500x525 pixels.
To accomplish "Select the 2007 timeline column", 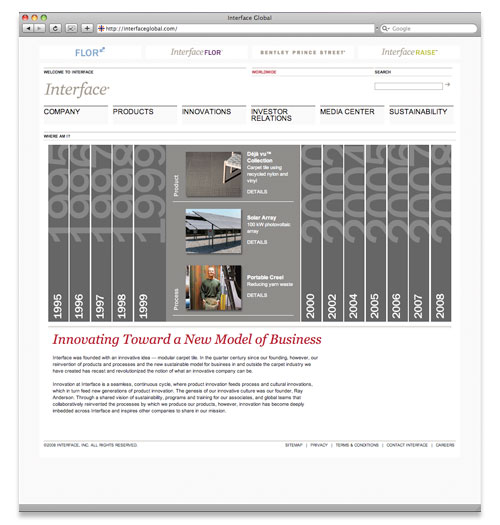I will tap(419, 233).
